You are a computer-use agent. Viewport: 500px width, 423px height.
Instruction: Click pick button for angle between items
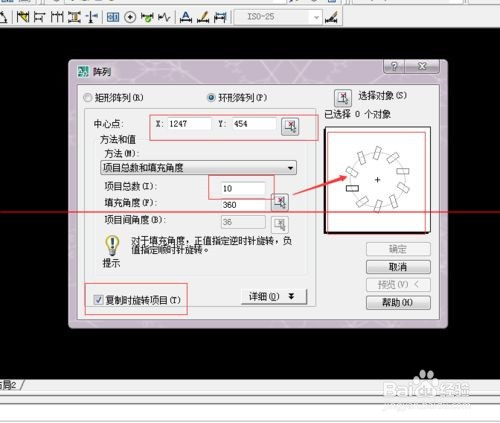280,225
